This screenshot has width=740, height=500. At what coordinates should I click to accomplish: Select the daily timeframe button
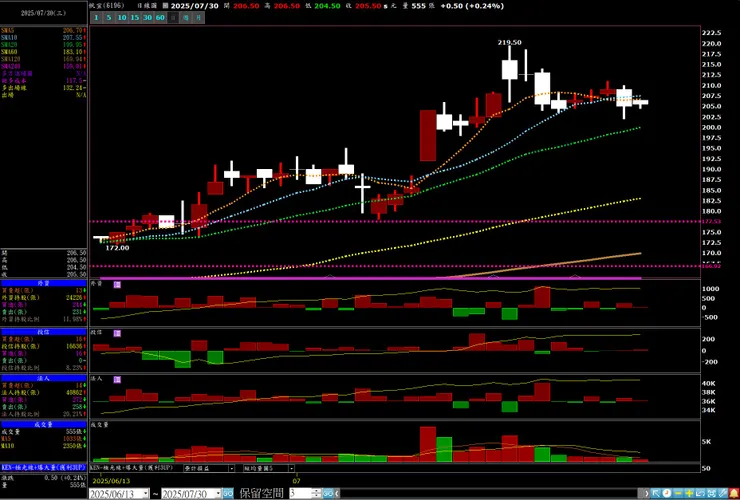coord(173,17)
